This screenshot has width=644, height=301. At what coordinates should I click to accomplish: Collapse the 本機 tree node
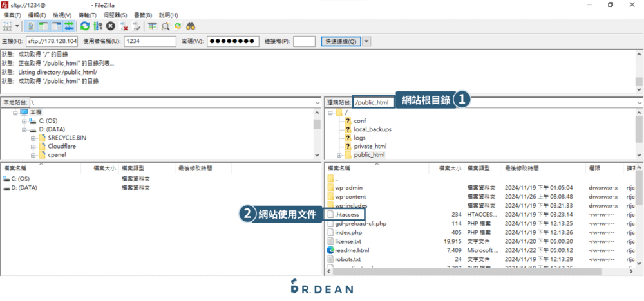tap(15, 112)
